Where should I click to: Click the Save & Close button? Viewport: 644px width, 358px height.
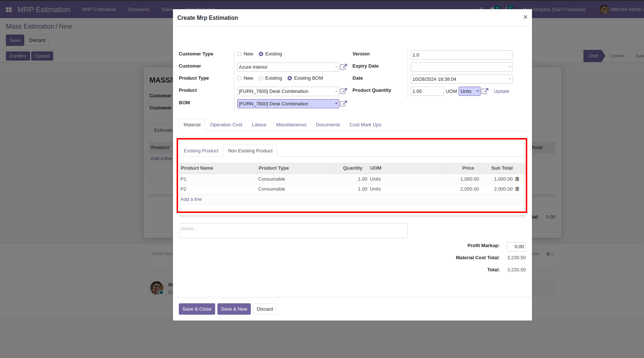pos(197,309)
